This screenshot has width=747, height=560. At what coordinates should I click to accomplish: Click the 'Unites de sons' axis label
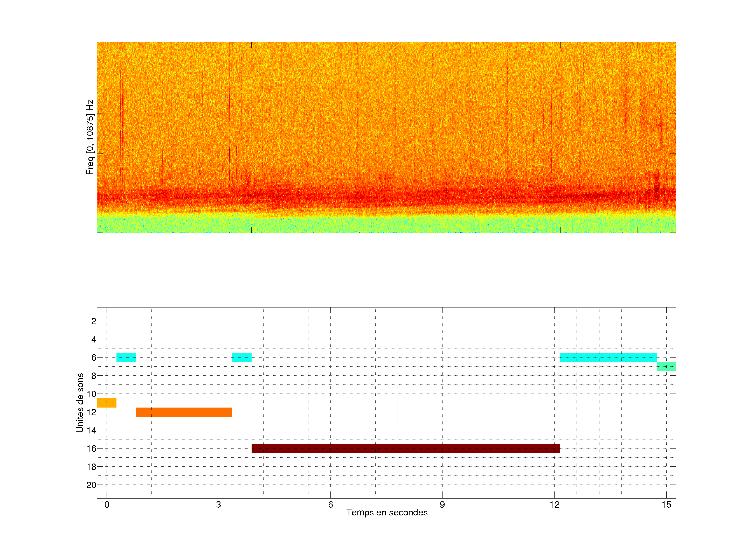(x=80, y=403)
